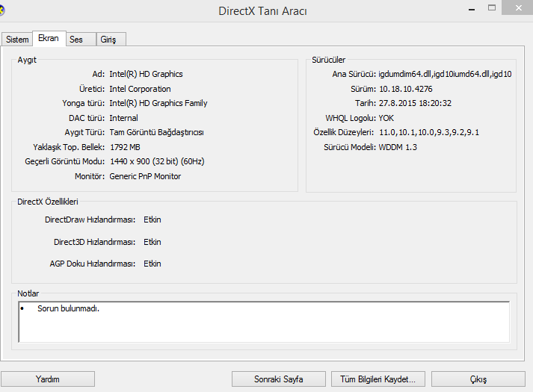
Task: Click the DirectX icon in title bar
Action: point(1,10)
